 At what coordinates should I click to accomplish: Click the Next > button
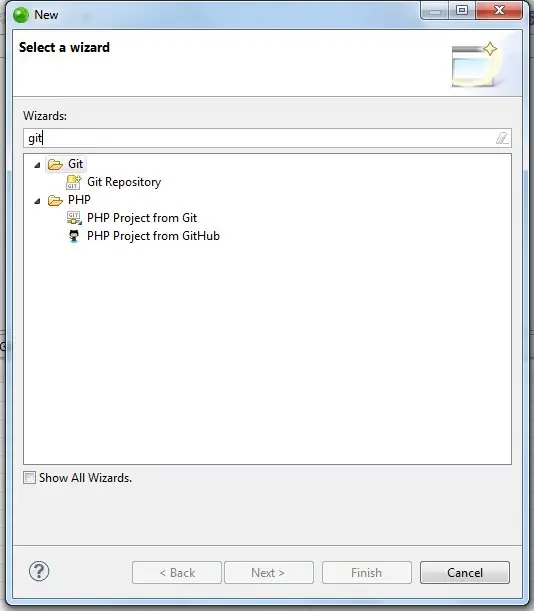269,572
